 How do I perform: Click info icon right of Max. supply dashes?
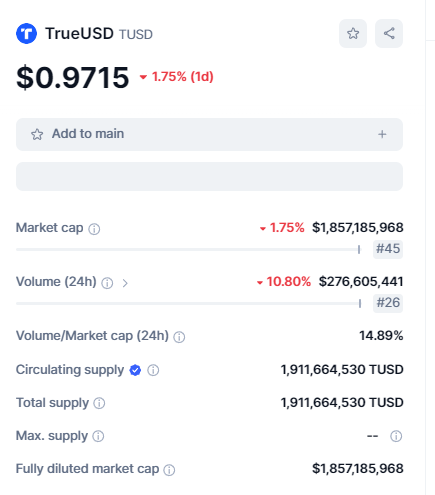pos(396,436)
